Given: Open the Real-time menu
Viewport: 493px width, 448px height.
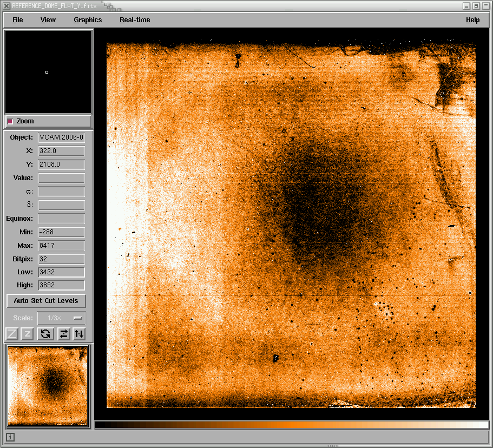Looking at the screenshot, I should click(135, 20).
